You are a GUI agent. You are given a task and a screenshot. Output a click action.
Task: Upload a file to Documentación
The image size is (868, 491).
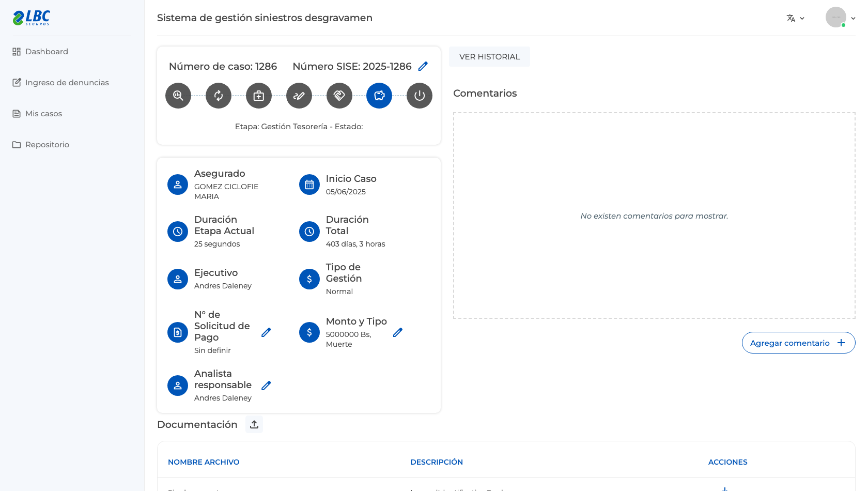[x=254, y=424]
